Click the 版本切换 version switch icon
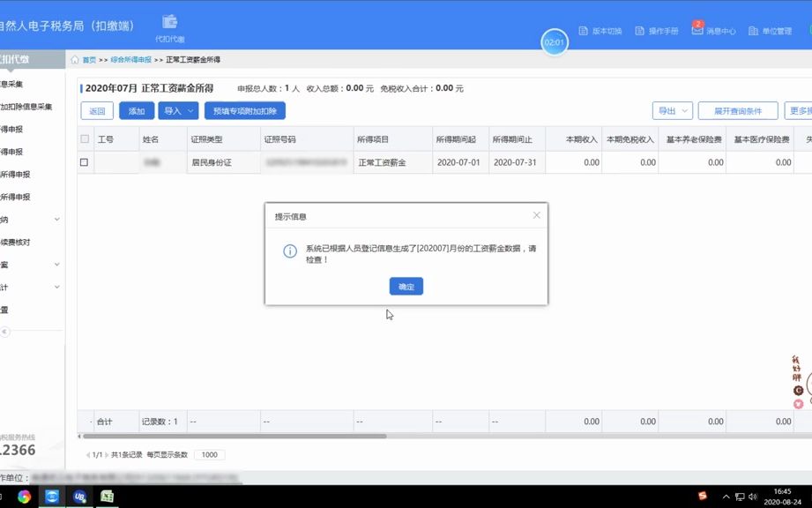The width and height of the screenshot is (812, 508). pos(599,29)
